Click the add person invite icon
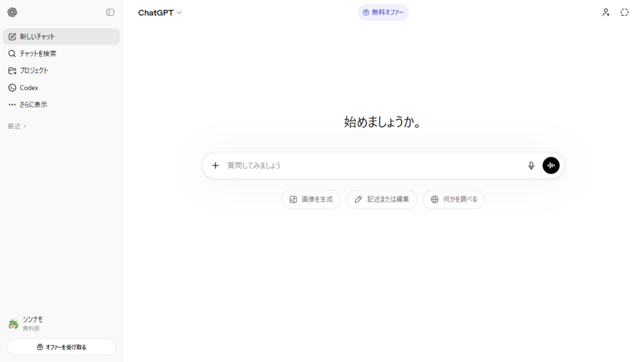 tap(606, 13)
